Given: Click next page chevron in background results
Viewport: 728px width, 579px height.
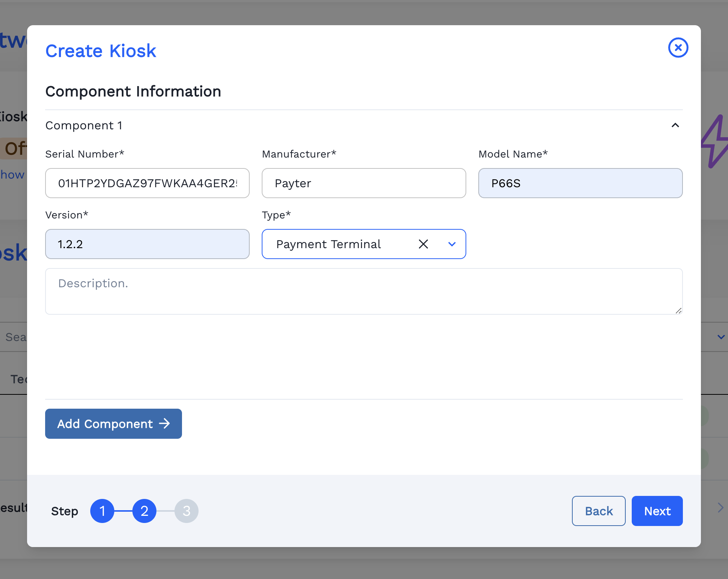Looking at the screenshot, I should (x=720, y=508).
